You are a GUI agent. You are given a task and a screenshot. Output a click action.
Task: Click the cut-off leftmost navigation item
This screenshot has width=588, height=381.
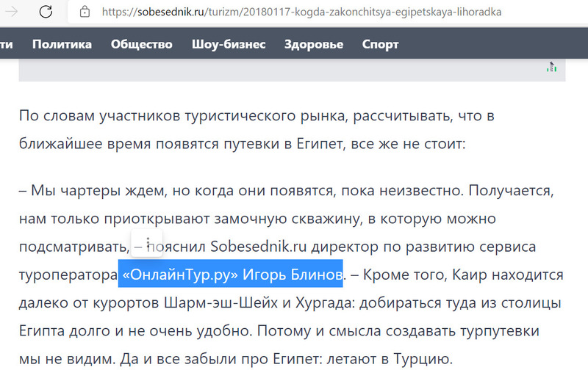pyautogui.click(x=6, y=44)
